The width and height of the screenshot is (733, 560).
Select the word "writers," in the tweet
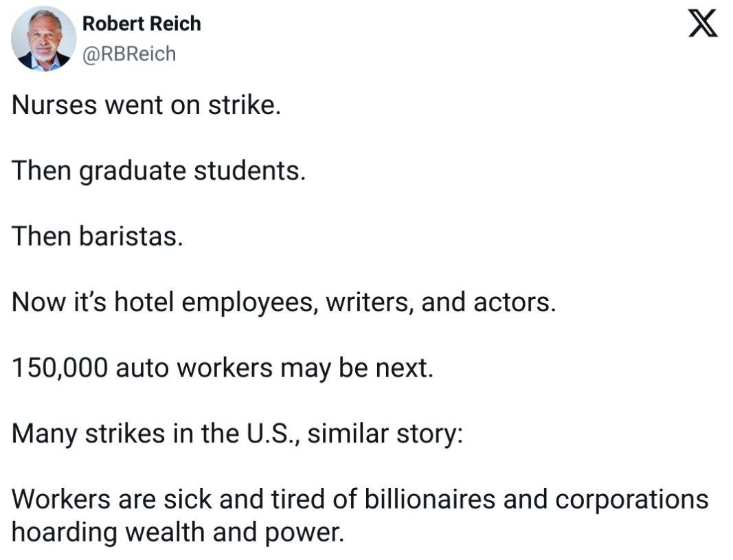tap(370, 302)
